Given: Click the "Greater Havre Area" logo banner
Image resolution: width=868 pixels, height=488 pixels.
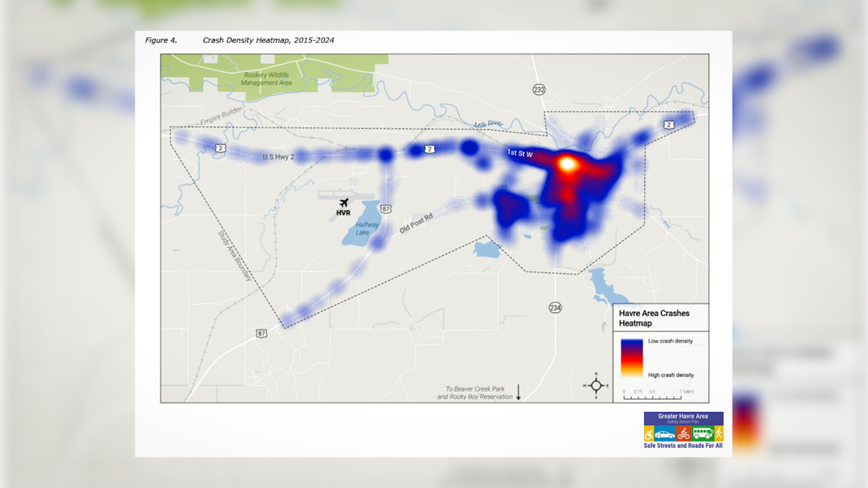Looking at the screenshot, I should click(684, 418).
